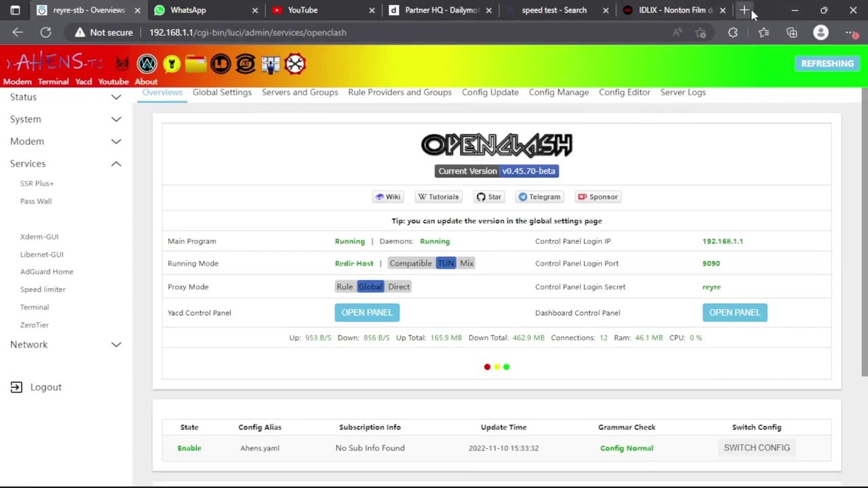Open a new browser tab
This screenshot has height=488, width=868.
coord(745,10)
